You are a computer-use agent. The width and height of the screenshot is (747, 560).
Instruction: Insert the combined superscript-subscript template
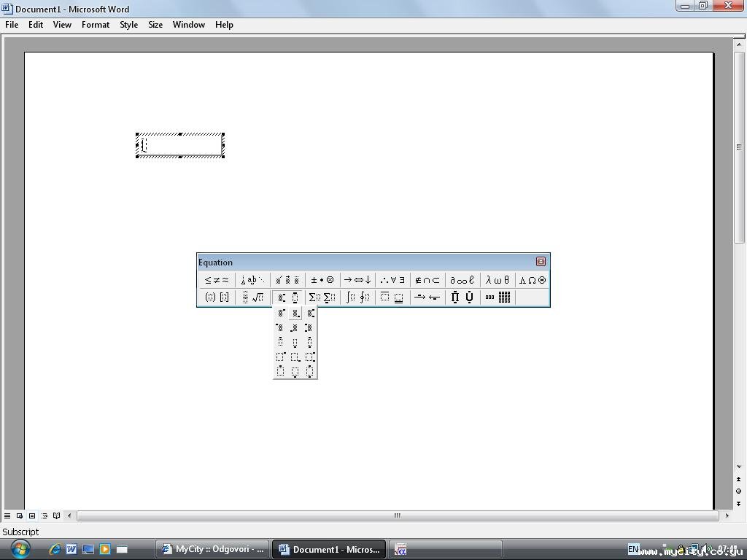[x=310, y=313]
